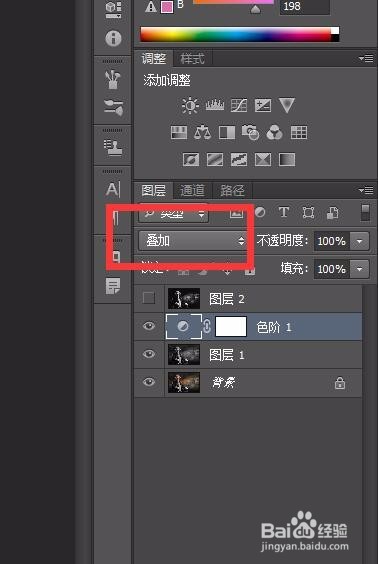Screen dimensions: 378x564
Task: Add an Exposure adjustment
Action: pos(263,106)
